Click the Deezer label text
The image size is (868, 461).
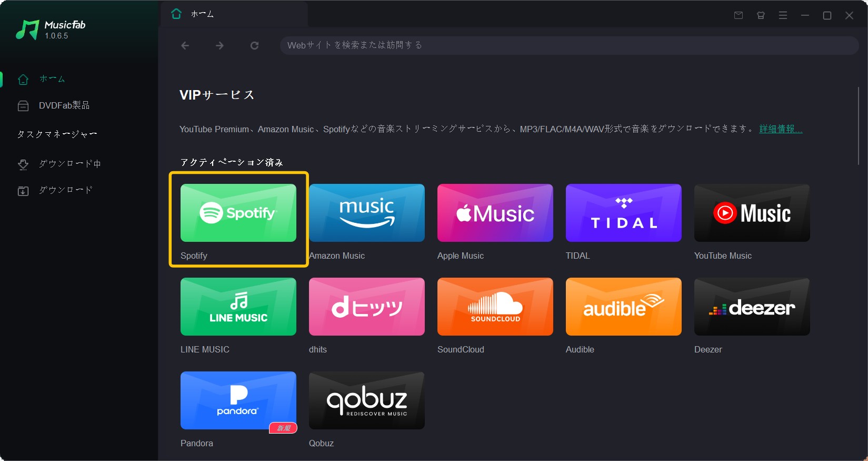click(708, 349)
